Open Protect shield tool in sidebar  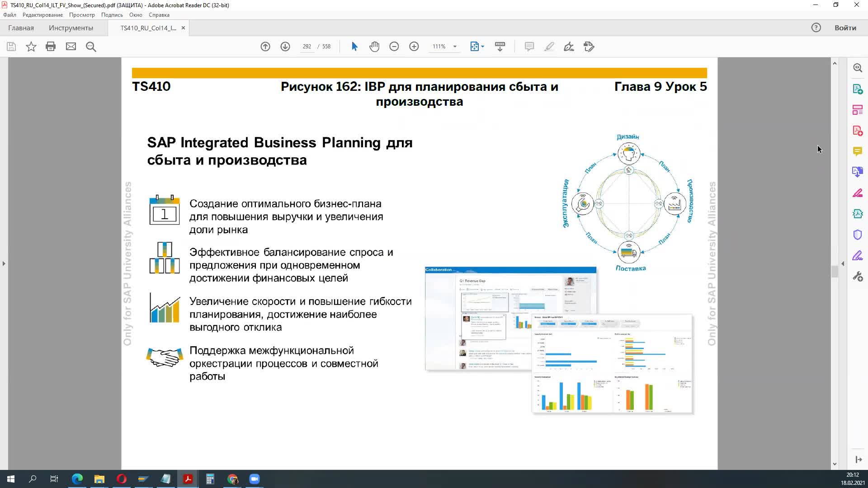point(858,235)
